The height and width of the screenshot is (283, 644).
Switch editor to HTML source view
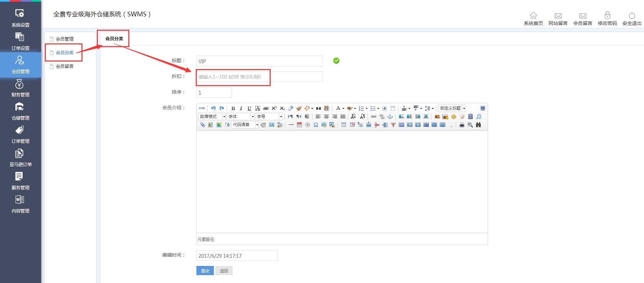click(x=202, y=108)
